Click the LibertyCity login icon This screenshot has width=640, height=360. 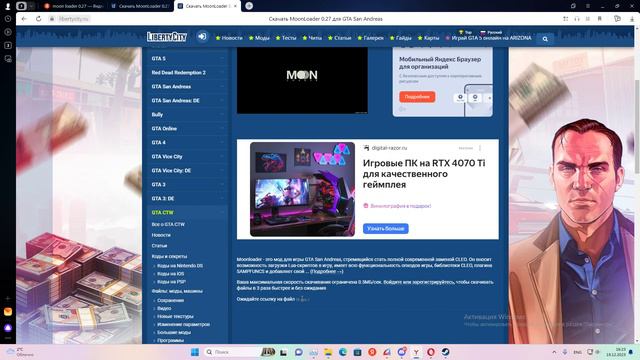point(202,37)
